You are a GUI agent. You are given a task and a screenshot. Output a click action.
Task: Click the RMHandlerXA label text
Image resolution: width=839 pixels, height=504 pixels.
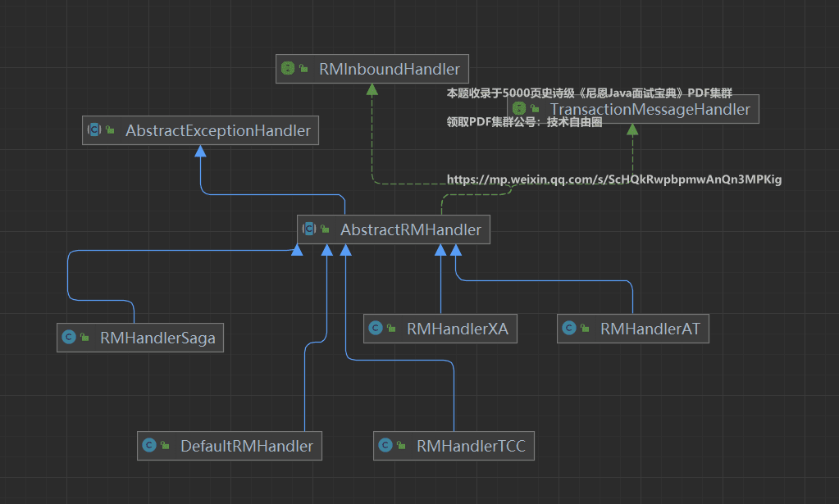(x=458, y=329)
